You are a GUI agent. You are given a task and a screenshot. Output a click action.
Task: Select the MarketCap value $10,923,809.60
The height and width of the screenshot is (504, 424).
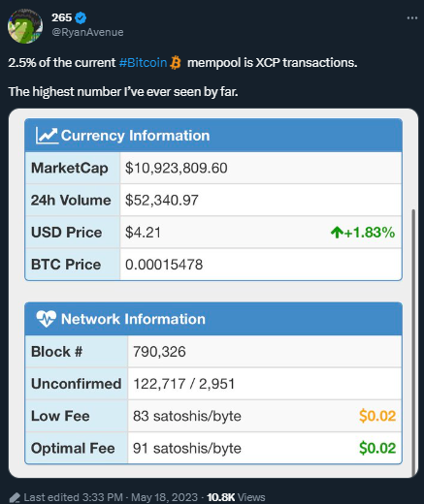coord(177,168)
